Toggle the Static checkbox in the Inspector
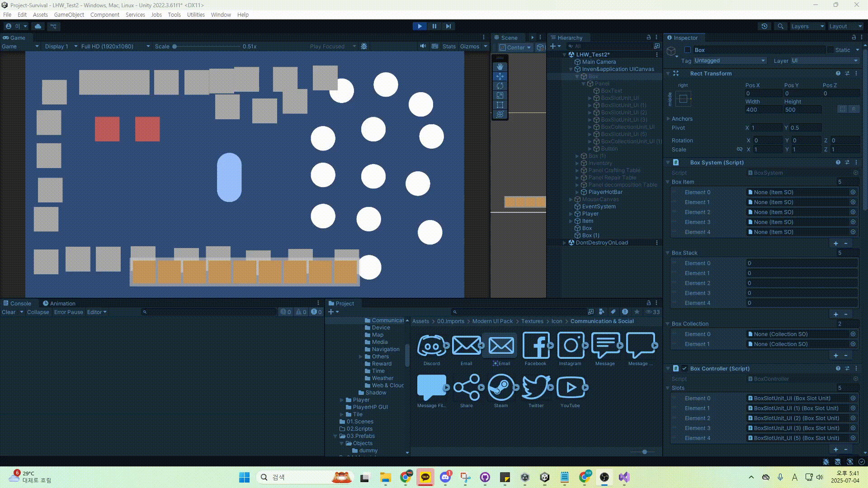This screenshot has height=488, width=868. click(830, 50)
